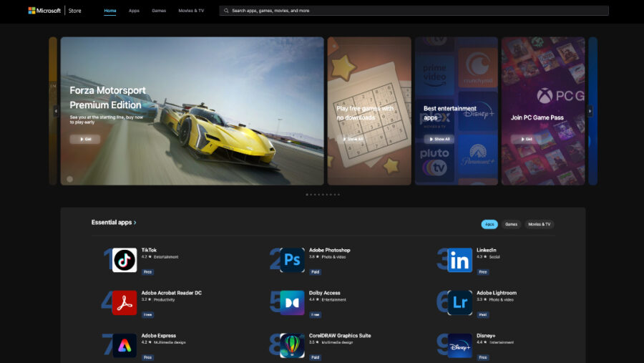Open the Adobe Lightroom app icon

(x=459, y=303)
